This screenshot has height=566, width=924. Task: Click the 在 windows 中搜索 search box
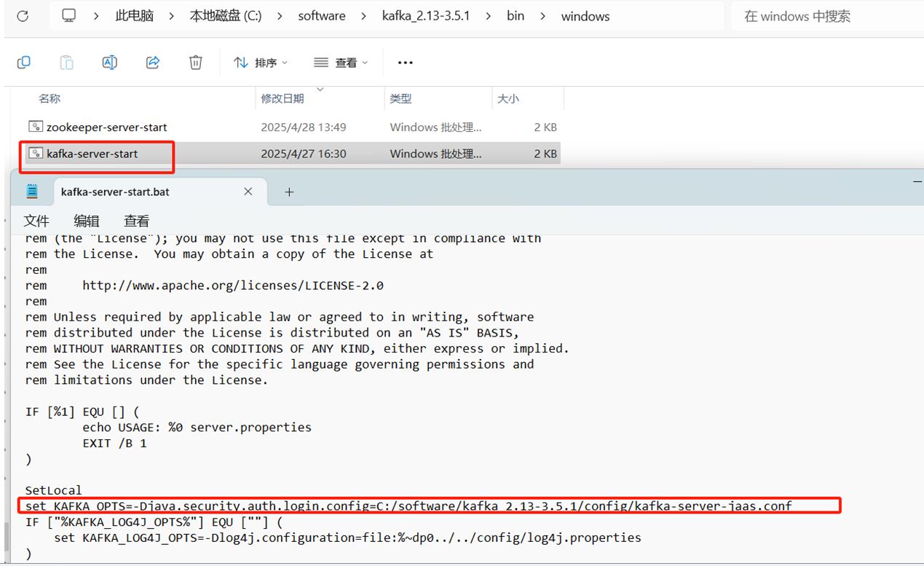(826, 16)
